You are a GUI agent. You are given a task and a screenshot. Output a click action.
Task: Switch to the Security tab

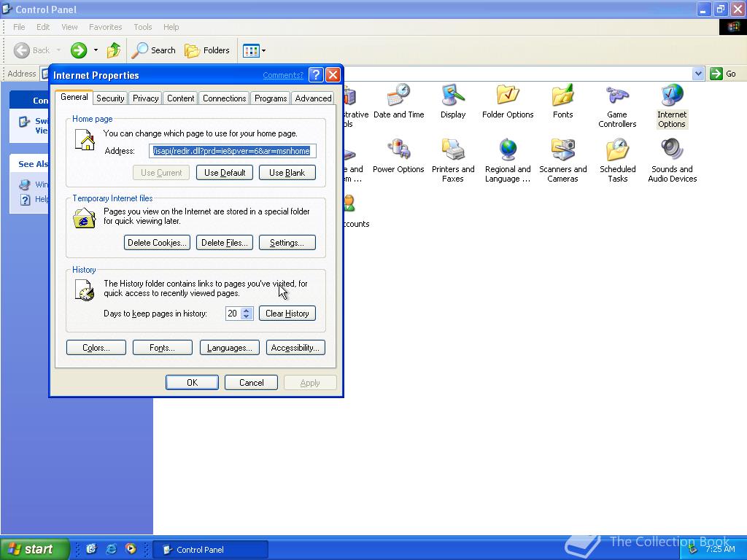click(x=110, y=98)
